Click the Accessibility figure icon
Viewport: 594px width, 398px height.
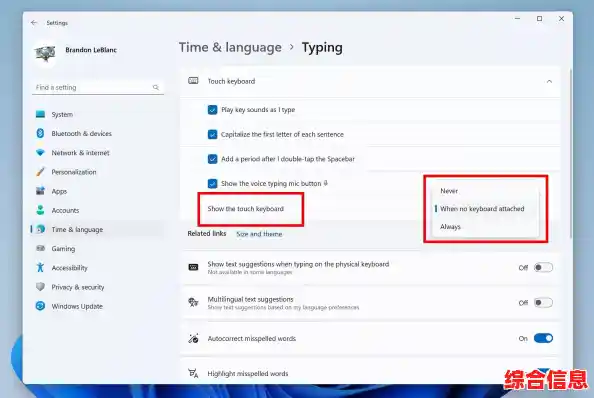(x=40, y=267)
